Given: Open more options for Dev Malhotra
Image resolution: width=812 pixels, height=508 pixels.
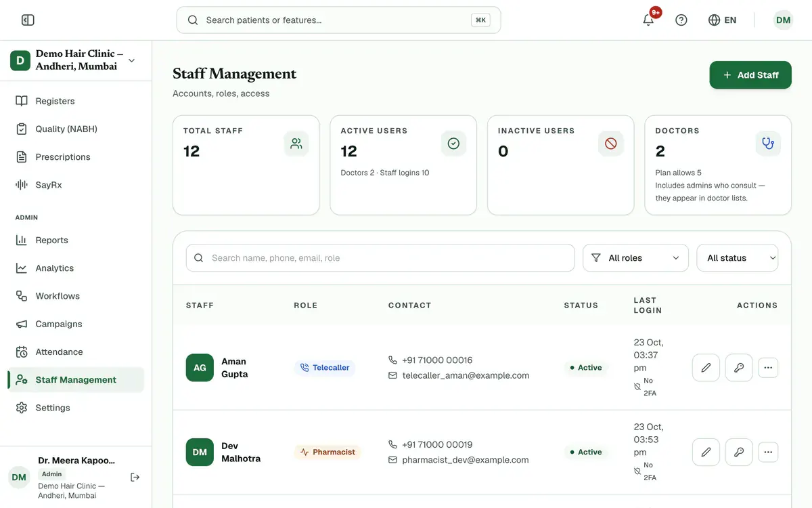Looking at the screenshot, I should 768,452.
